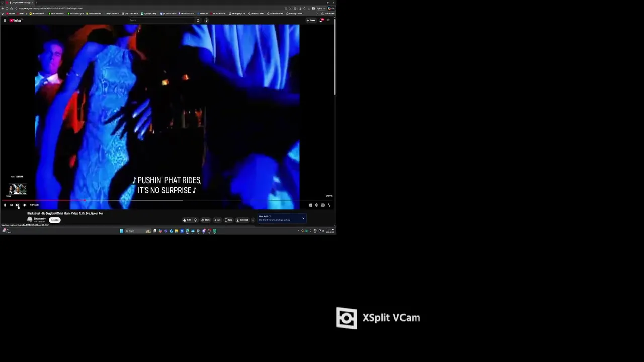
Task: Skip to the next video
Action: (x=18, y=205)
